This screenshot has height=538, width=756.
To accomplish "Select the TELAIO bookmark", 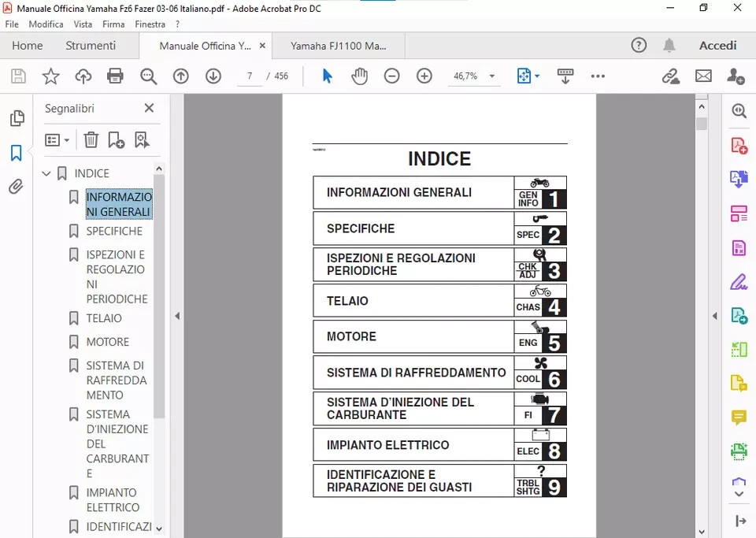I will [104, 318].
